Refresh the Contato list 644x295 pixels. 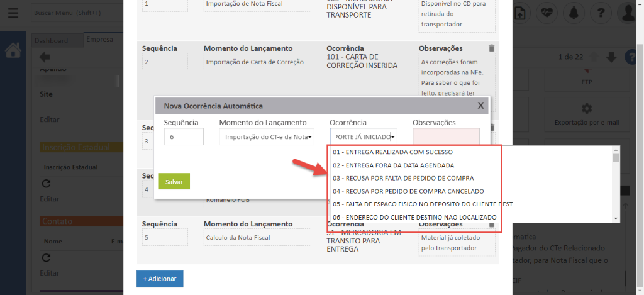(47, 258)
